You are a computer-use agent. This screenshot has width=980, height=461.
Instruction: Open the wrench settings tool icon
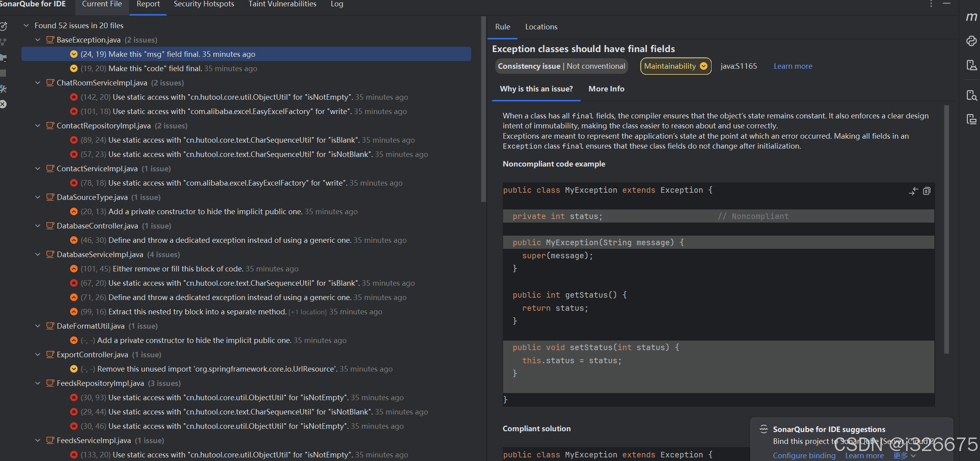4,89
